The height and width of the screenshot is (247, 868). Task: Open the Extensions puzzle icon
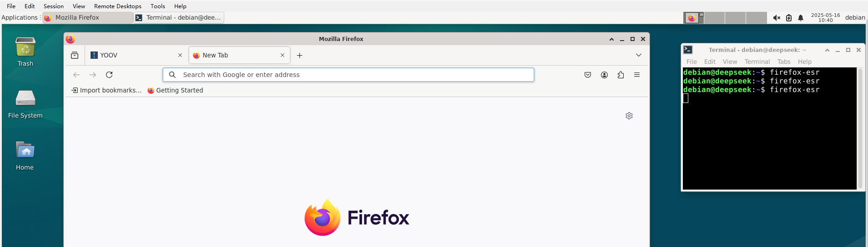[x=621, y=75]
